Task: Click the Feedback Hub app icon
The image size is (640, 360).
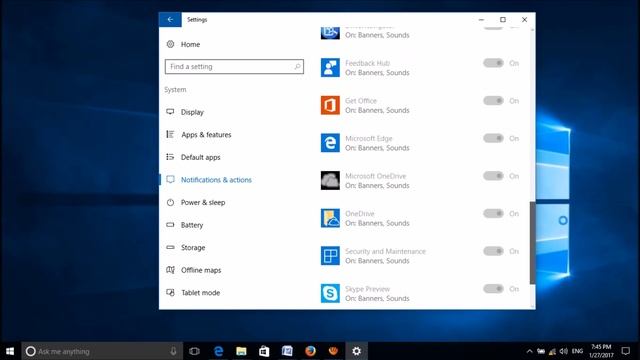Action: [x=330, y=67]
